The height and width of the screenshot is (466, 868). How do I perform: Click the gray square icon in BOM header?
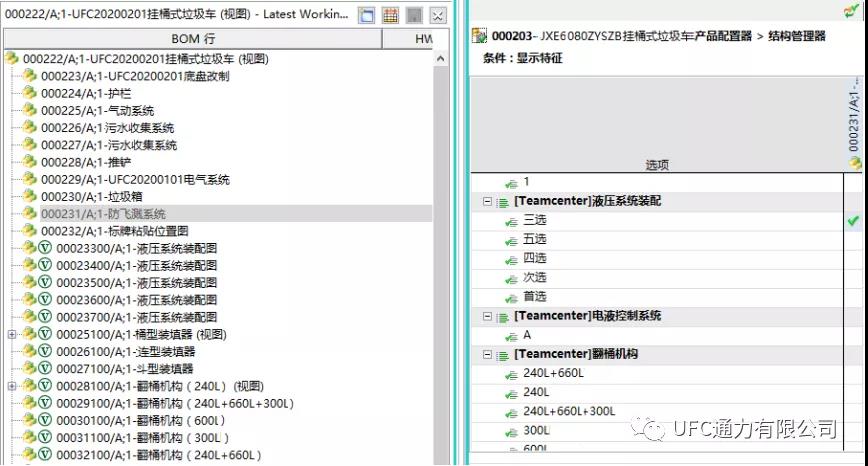coord(413,15)
